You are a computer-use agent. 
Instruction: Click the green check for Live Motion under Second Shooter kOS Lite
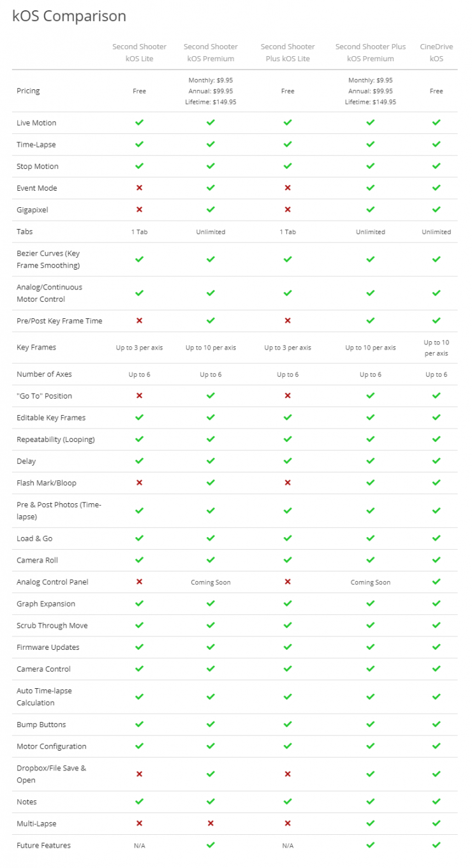[139, 122]
